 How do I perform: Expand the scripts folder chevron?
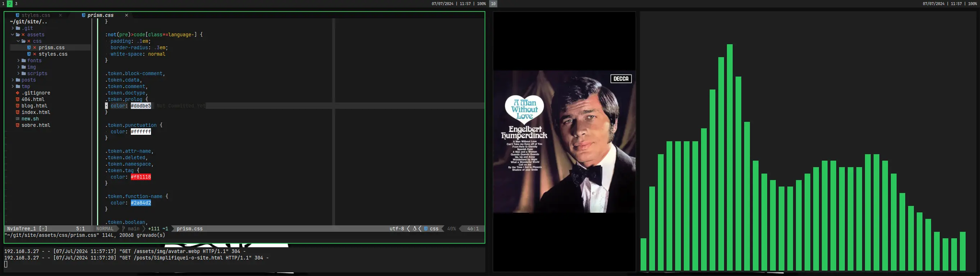18,73
